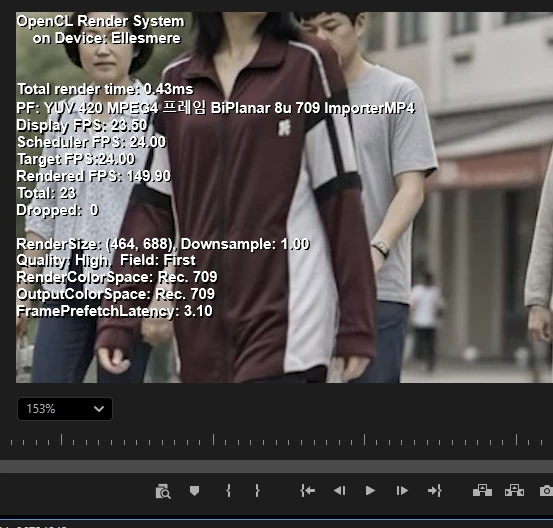
Task: Click the 'FramePrefetchLatency: 3.10' line
Action: tap(114, 311)
